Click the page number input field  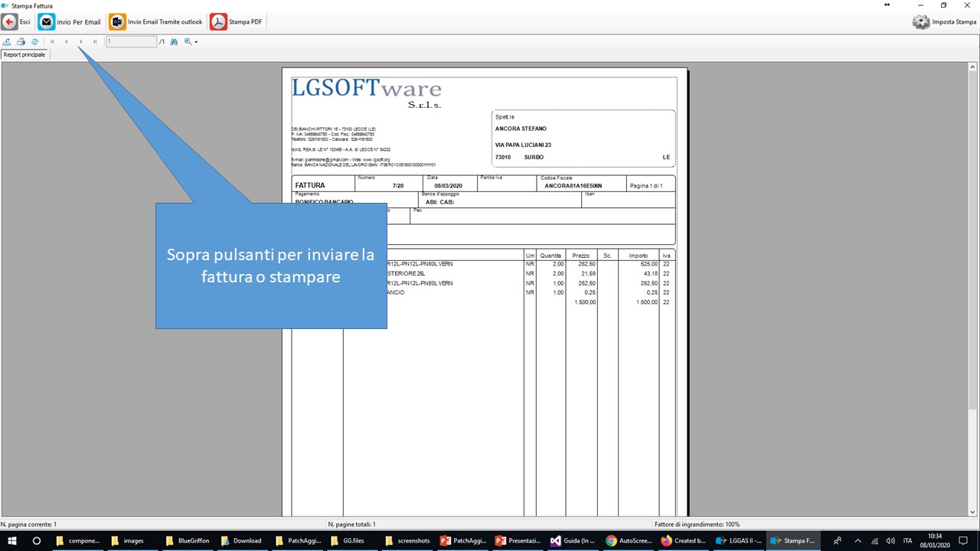(131, 41)
